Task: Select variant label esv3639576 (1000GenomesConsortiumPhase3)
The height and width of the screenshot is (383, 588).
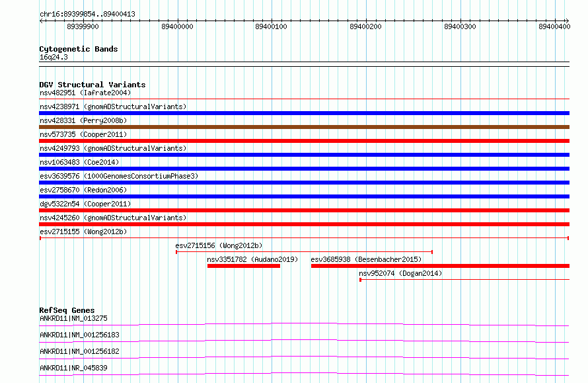Action: 119,176
